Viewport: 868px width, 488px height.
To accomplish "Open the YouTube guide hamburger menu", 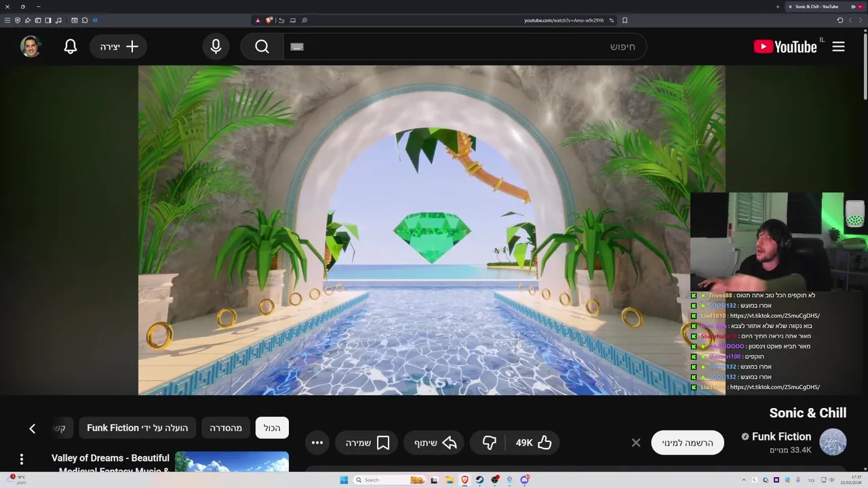I will pyautogui.click(x=838, y=47).
